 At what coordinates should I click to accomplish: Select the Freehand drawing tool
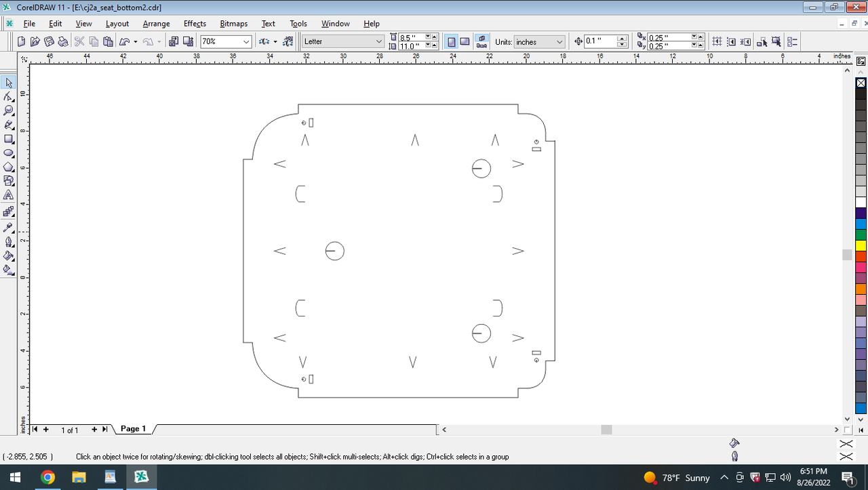(x=9, y=125)
